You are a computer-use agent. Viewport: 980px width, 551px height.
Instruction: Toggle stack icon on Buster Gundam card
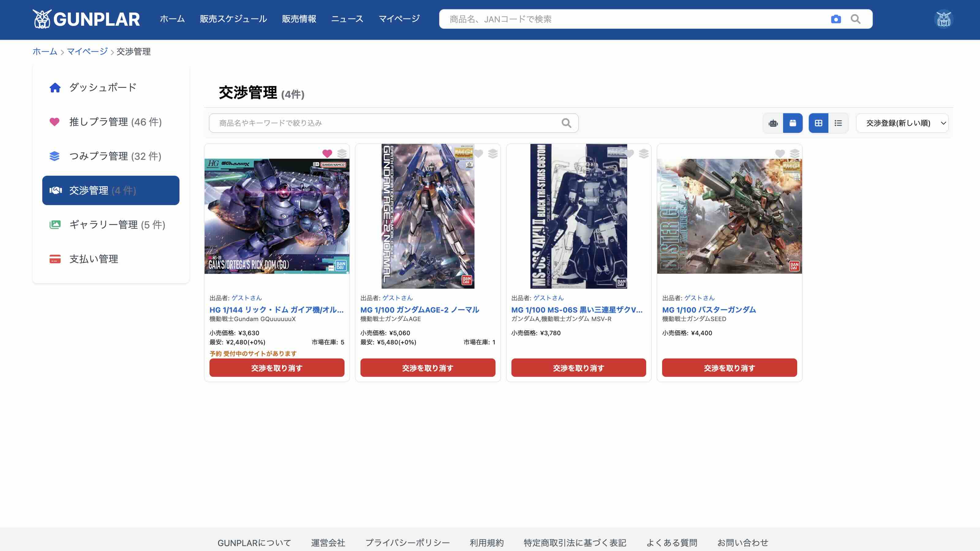pos(795,154)
